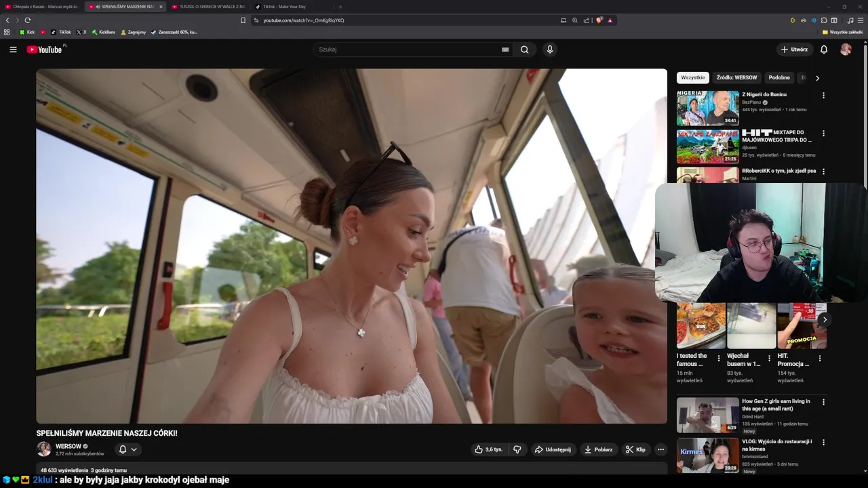
Task: Bookmark this page via the bookmark icon
Action: 243,20
